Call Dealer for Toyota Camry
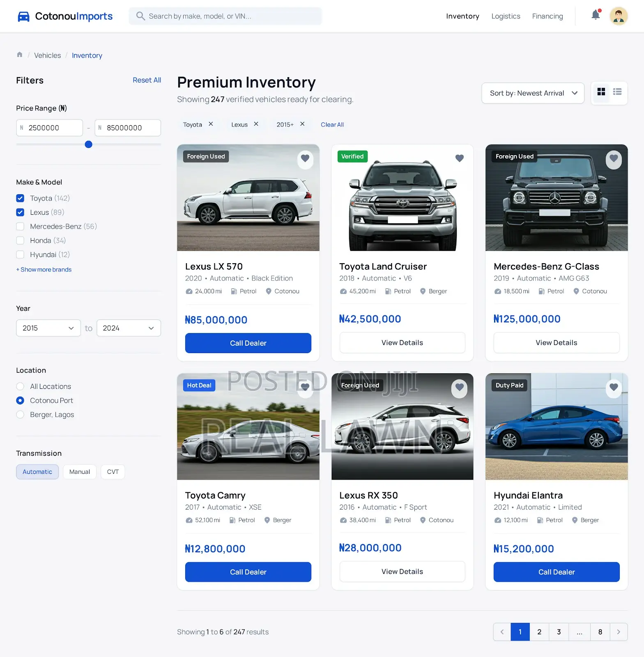This screenshot has width=644, height=657. point(248,572)
